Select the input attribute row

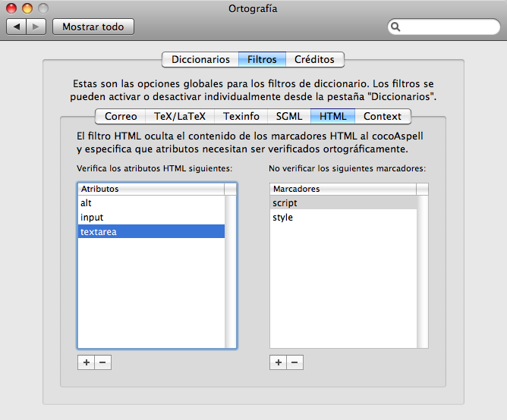click(x=151, y=218)
